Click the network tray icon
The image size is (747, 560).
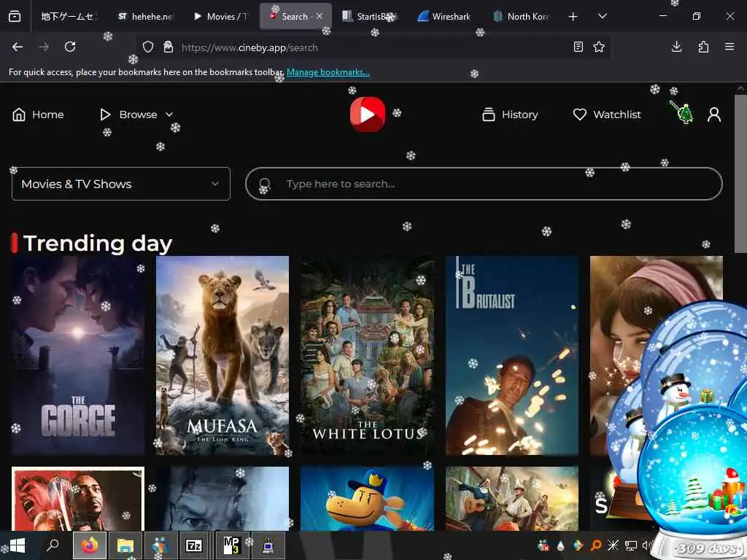[631, 545]
